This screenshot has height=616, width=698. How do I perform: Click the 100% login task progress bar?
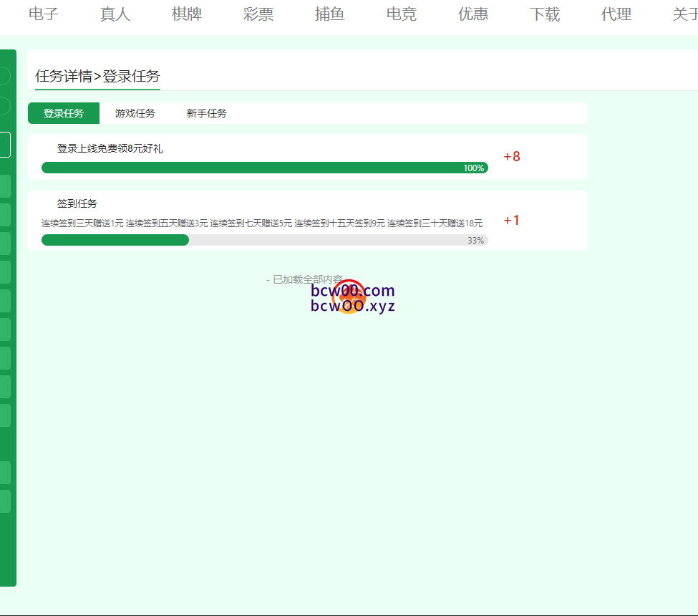click(265, 168)
